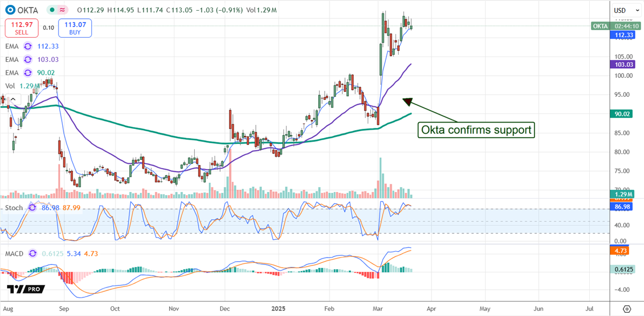Click the refresh icon on EMA 90.02 row
Image resolution: width=644 pixels, height=316 pixels.
pos(27,73)
